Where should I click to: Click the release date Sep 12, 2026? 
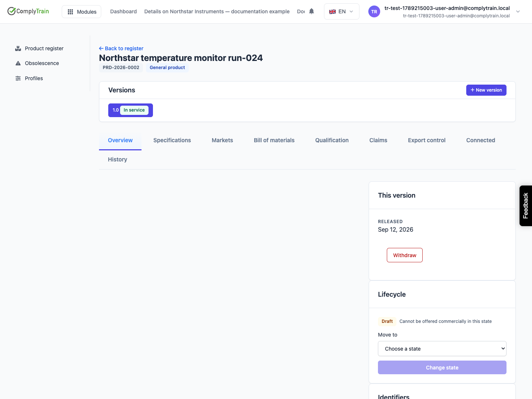[x=396, y=229]
